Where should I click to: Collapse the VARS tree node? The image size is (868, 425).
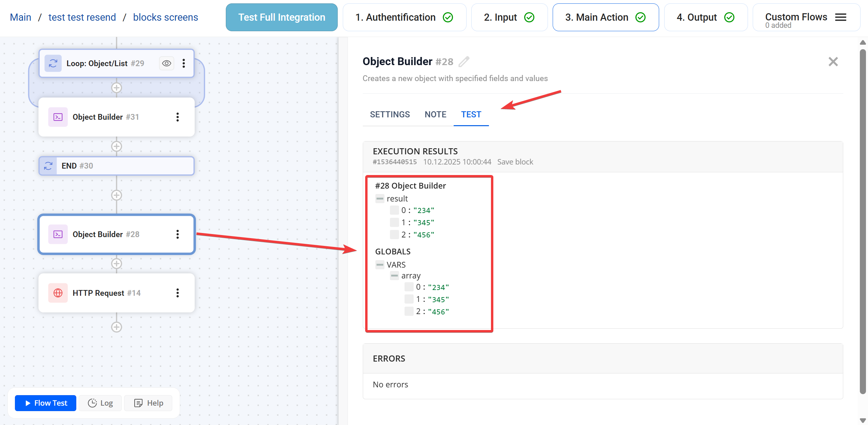point(380,265)
